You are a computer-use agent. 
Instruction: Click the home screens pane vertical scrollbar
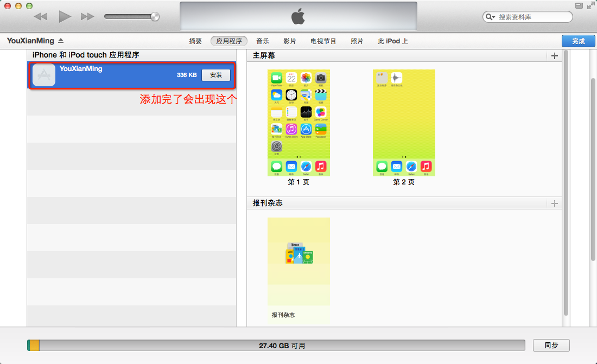coord(566,183)
